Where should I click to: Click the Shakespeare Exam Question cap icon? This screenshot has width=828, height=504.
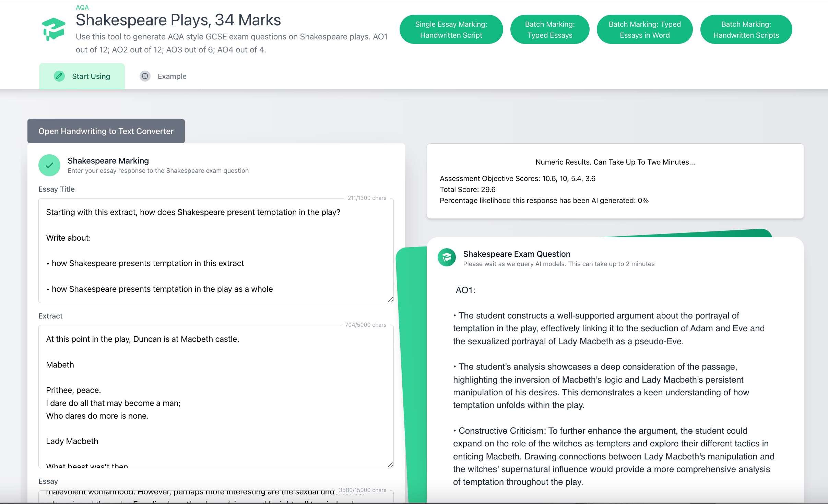[x=447, y=257]
